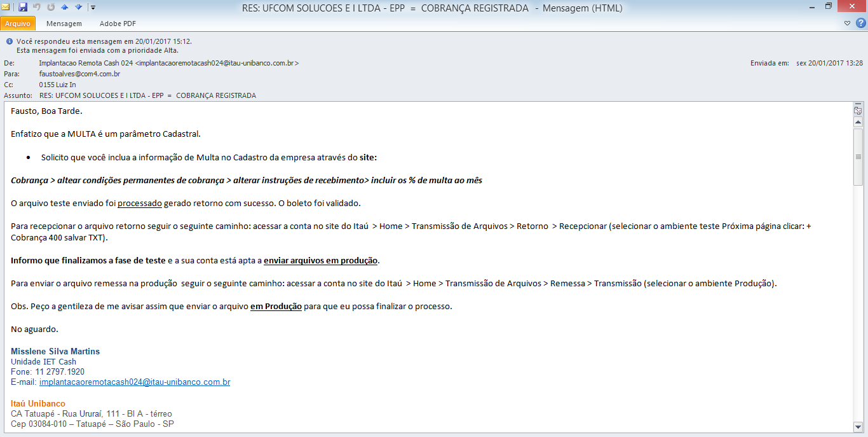Open Outlook Help with the question mark icon
868x437 pixels.
click(x=860, y=24)
